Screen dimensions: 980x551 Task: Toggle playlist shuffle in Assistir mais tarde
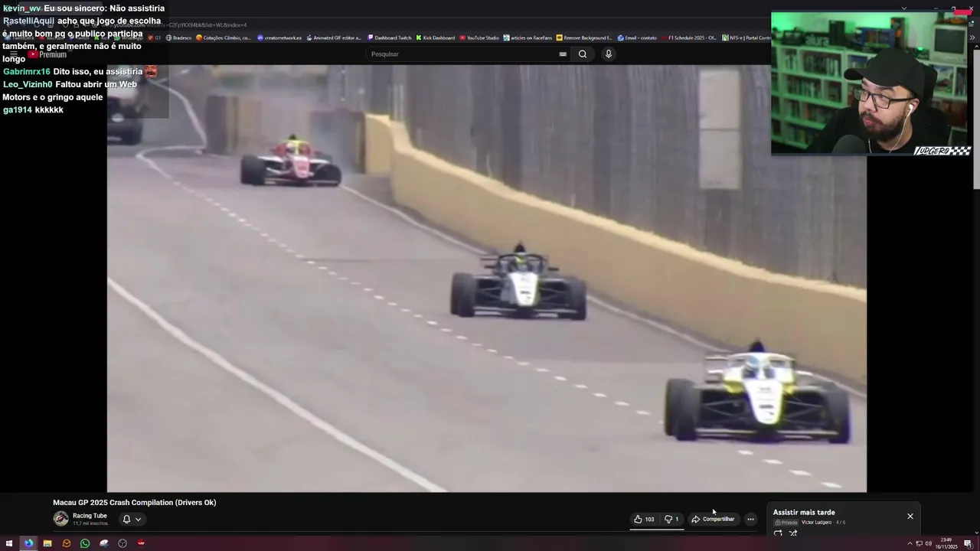[x=793, y=533]
